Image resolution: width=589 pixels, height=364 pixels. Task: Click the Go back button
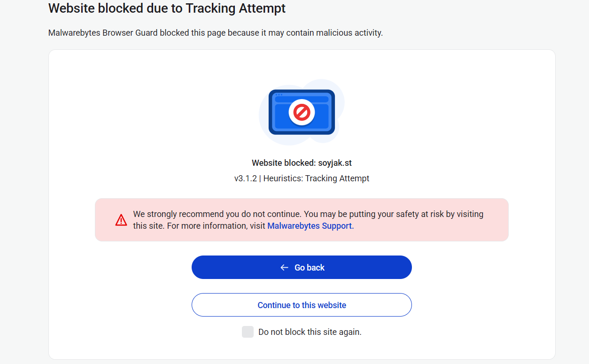[302, 267]
